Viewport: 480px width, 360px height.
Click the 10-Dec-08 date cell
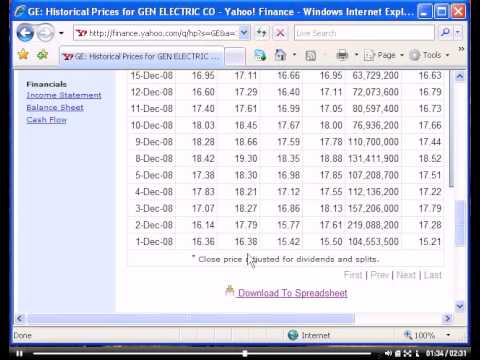coord(152,125)
